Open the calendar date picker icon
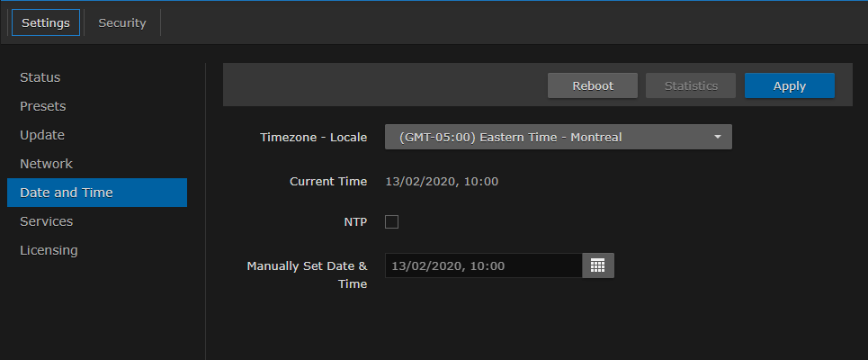Screen dimensions: 868x360 pos(598,265)
